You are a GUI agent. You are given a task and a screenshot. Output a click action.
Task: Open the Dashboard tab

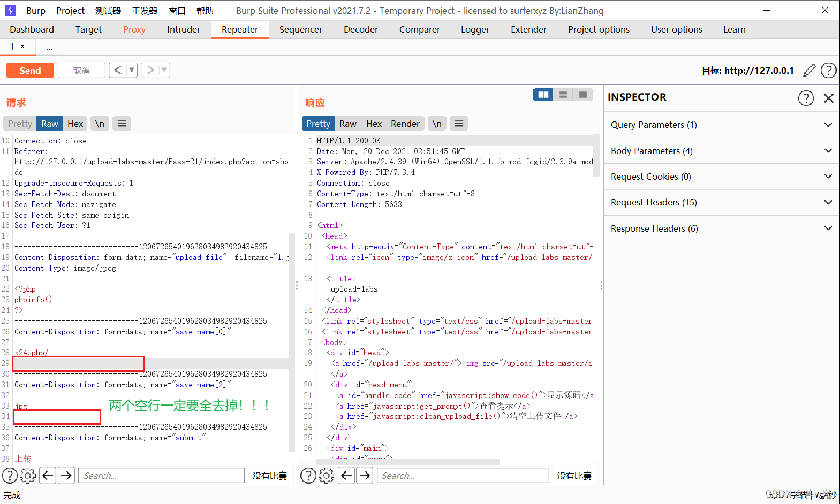[x=32, y=29]
